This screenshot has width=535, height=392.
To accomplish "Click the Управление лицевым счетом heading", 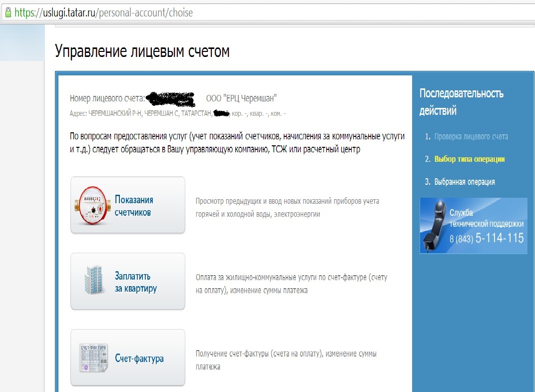I will point(142,51).
